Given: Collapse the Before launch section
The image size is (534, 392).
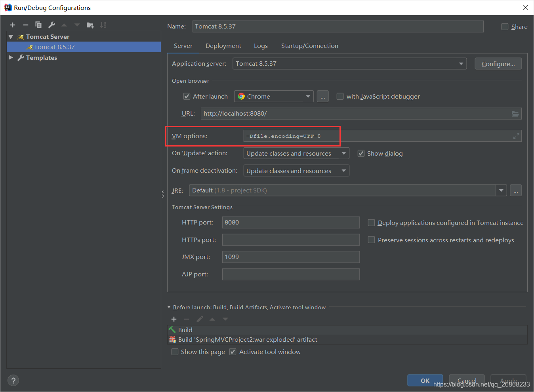Looking at the screenshot, I should click(169, 307).
